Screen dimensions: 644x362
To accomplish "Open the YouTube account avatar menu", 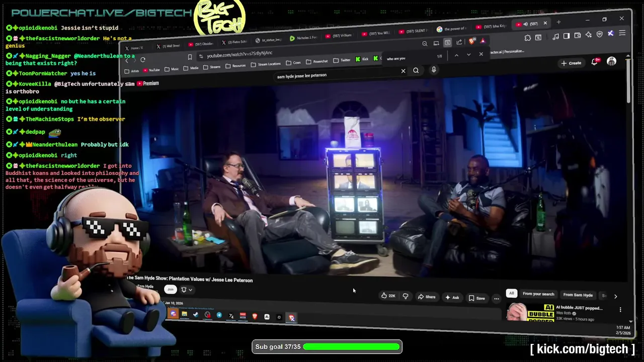I will point(611,61).
